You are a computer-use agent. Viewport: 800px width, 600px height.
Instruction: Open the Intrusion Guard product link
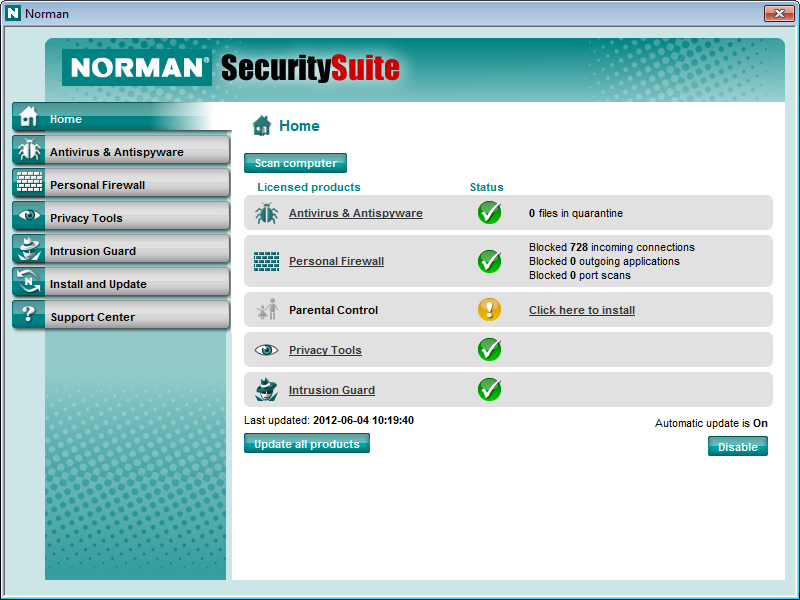331,390
